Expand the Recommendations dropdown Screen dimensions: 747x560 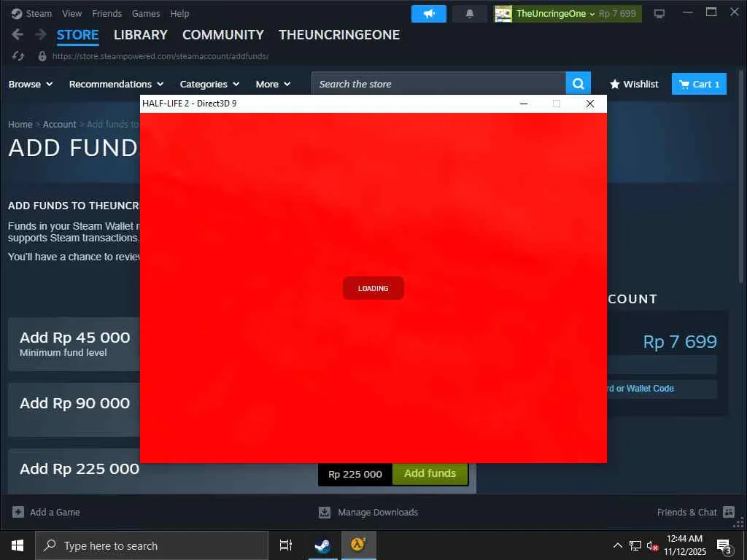116,85
